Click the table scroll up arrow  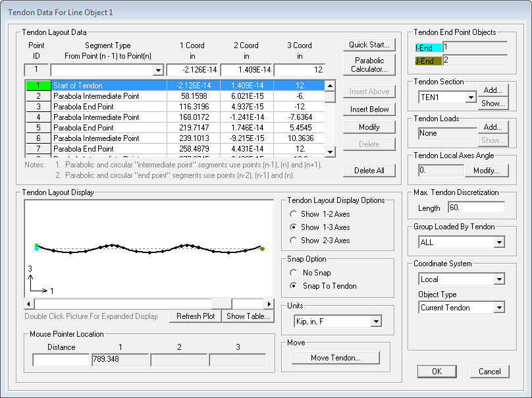point(330,86)
